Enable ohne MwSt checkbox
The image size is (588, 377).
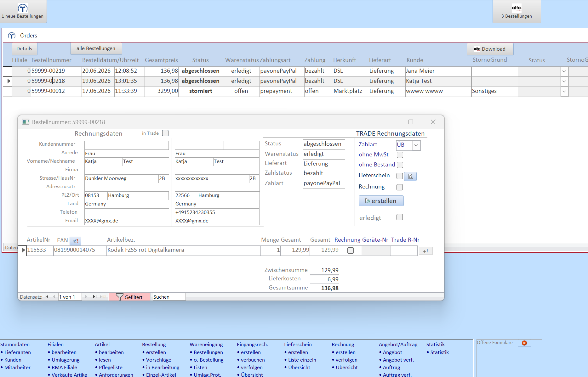[400, 155]
